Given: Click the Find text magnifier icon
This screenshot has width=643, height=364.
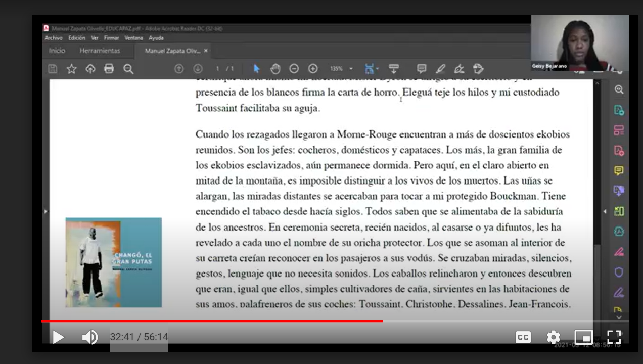Looking at the screenshot, I should (128, 69).
